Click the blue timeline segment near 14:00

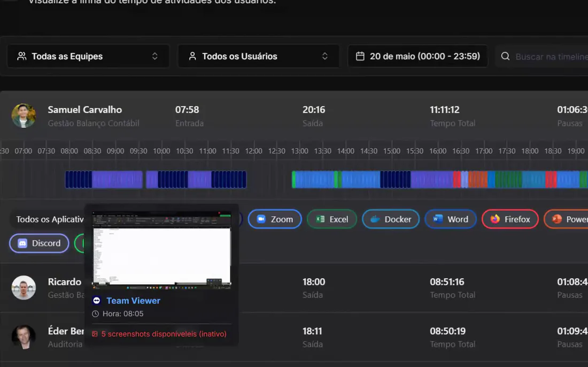click(361, 179)
